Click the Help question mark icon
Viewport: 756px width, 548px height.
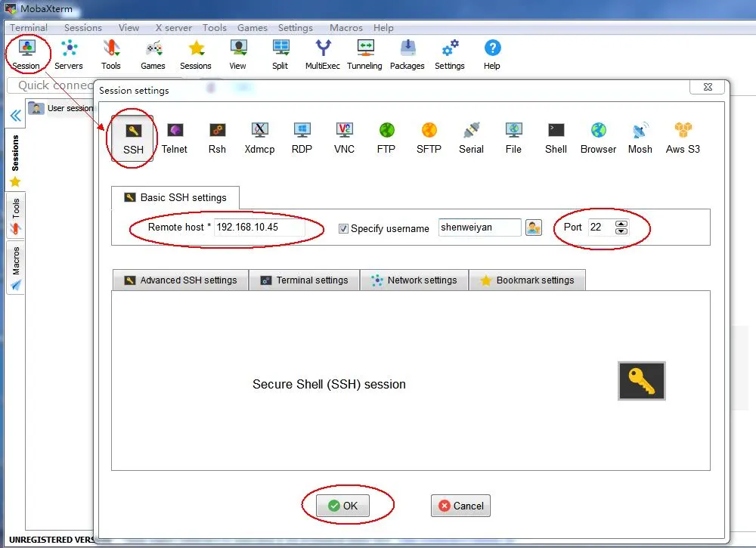(x=492, y=55)
